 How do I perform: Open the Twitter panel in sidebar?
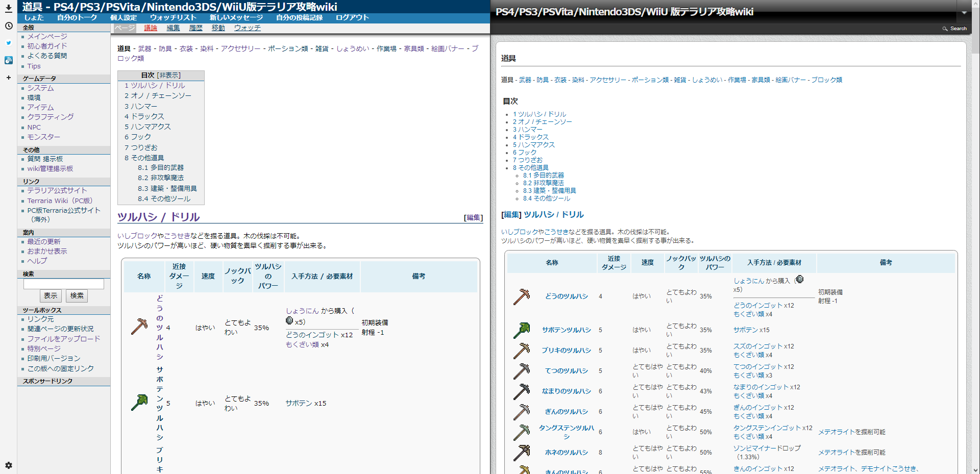click(9, 43)
